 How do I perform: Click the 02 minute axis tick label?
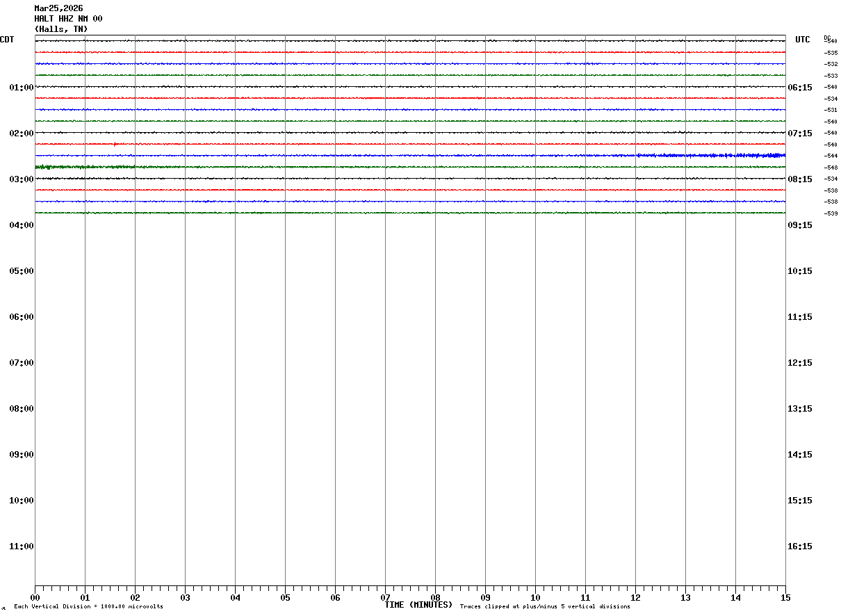(135, 598)
